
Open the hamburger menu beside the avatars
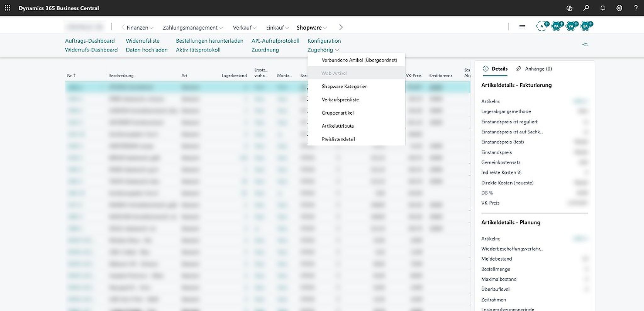pos(522,27)
